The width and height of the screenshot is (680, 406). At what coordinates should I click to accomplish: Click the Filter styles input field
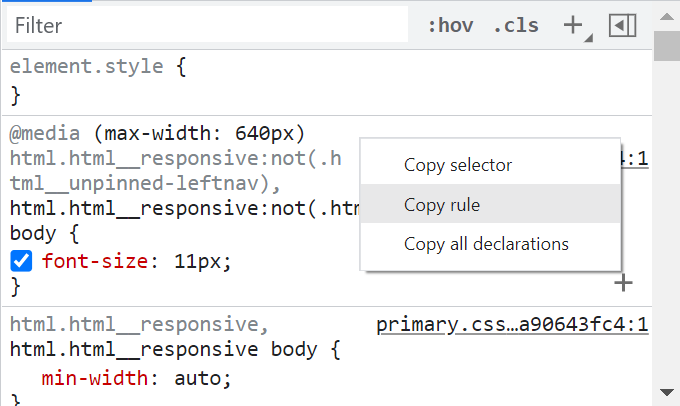[x=207, y=25]
